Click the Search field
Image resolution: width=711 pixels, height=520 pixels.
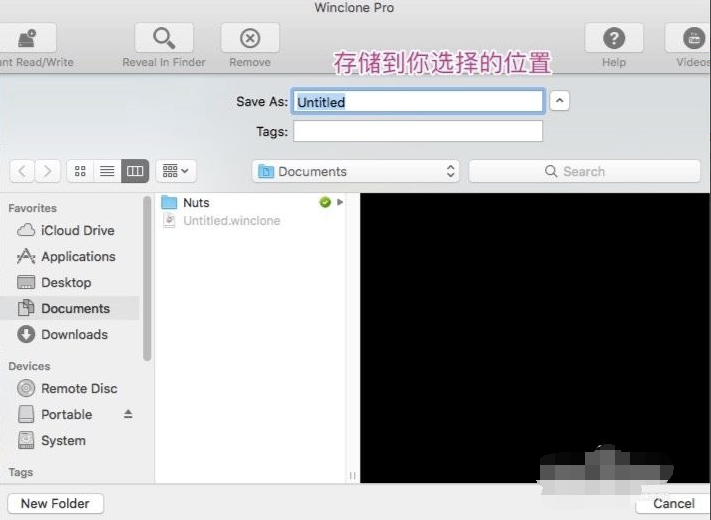click(584, 171)
